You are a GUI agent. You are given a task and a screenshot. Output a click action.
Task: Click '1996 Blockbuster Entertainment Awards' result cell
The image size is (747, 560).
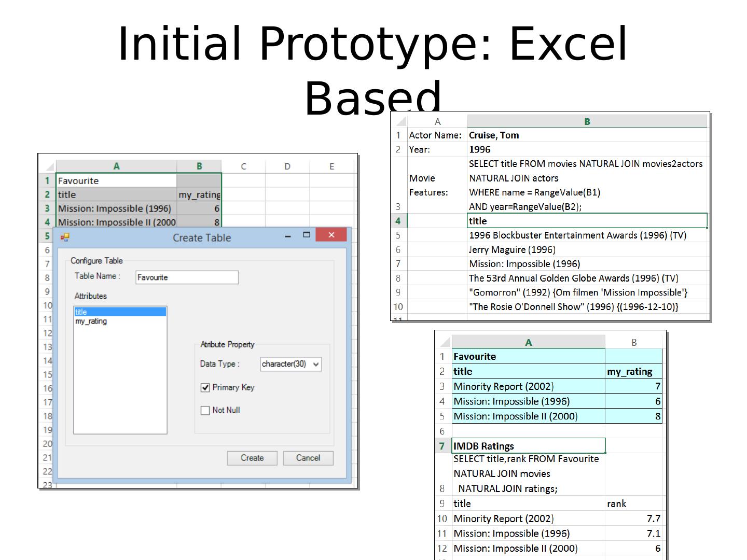coord(588,235)
